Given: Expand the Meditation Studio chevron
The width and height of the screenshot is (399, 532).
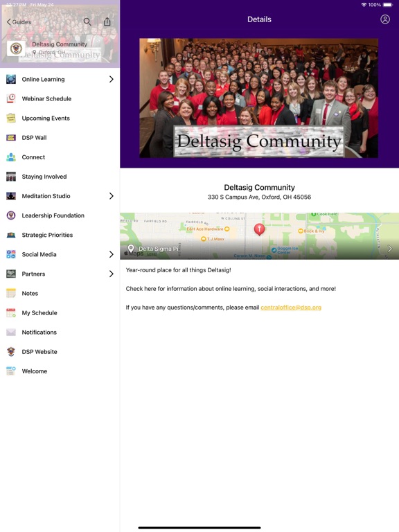Looking at the screenshot, I should pyautogui.click(x=112, y=196).
